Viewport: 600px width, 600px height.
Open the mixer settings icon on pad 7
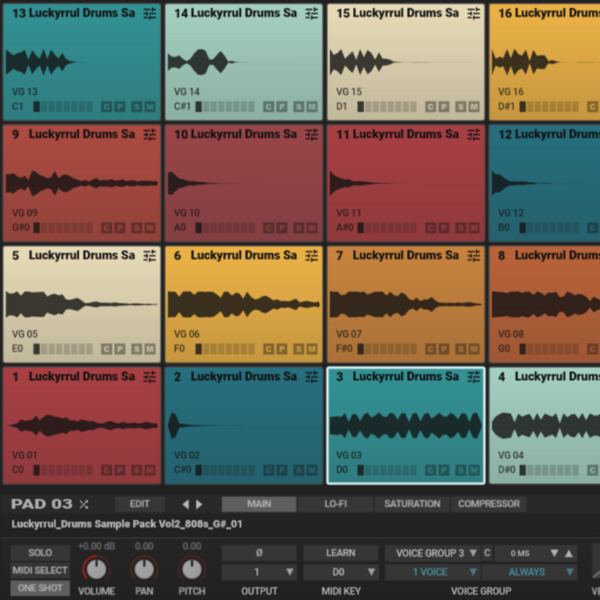(473, 256)
